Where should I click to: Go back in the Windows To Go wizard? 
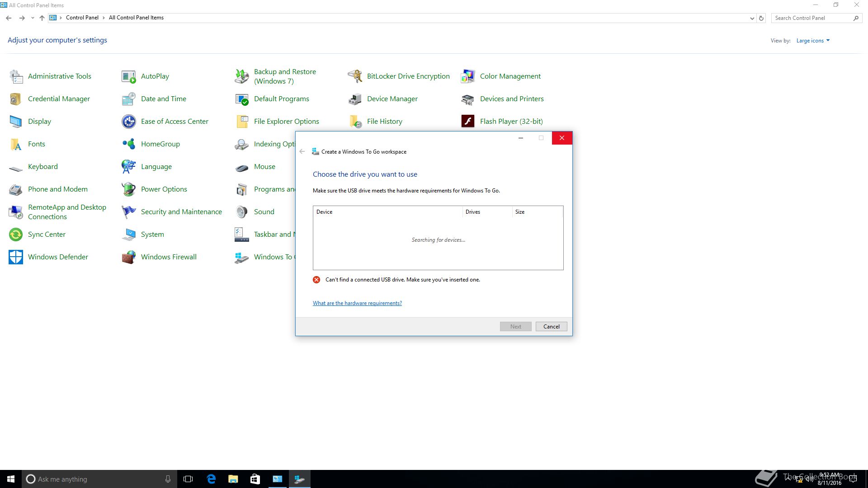tap(302, 152)
